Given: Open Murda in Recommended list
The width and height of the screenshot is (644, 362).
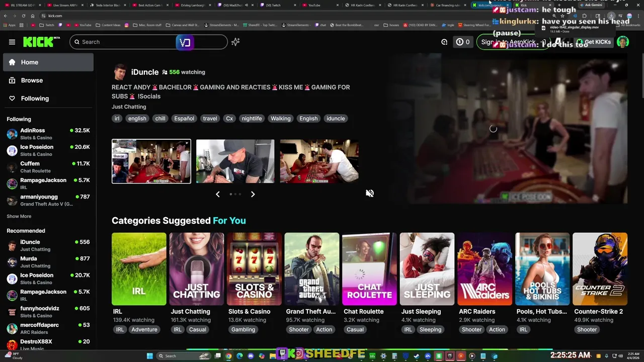Looking at the screenshot, I should pyautogui.click(x=48, y=262).
